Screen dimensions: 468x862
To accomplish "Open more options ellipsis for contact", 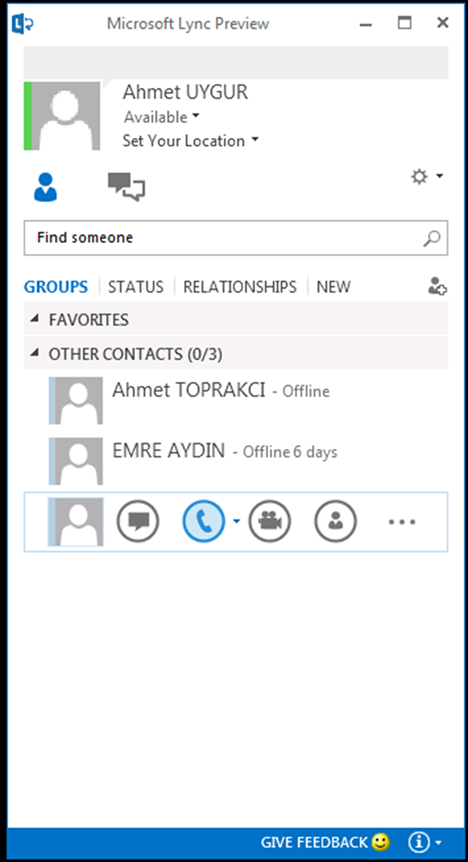I will [402, 522].
